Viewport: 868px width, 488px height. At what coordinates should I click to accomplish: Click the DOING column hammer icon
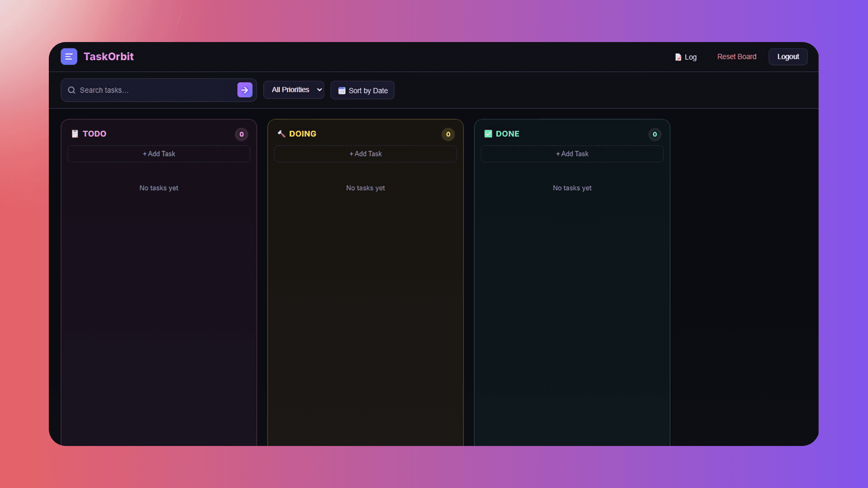click(281, 134)
